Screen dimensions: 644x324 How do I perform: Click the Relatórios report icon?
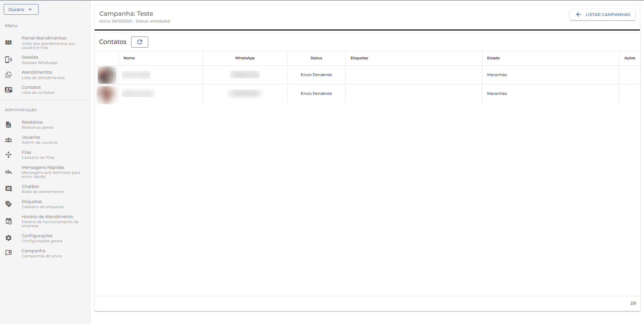tap(9, 125)
